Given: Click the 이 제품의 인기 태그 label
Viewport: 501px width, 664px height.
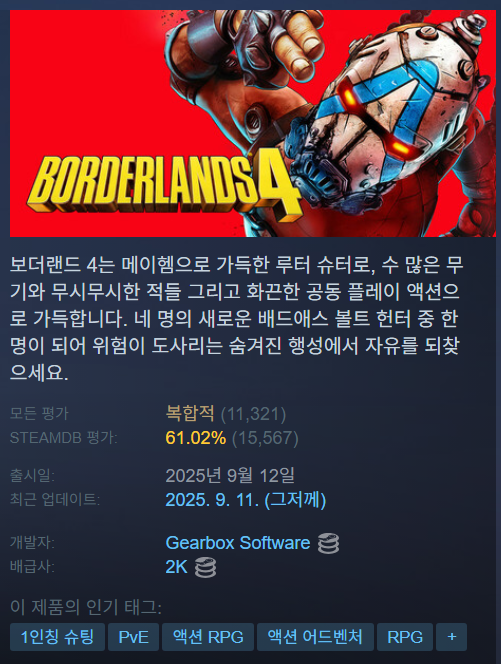Looking at the screenshot, I should [86, 608].
